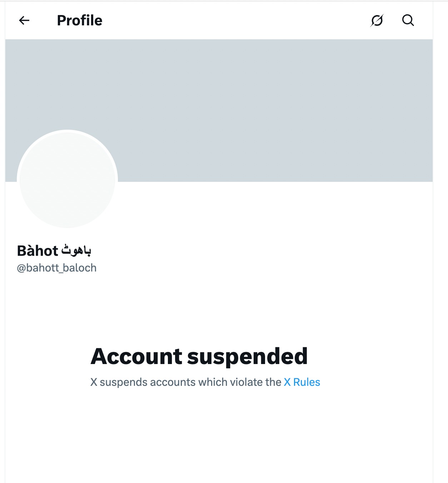
Task: Select the circular profile avatar placeholder
Action: pyautogui.click(x=67, y=179)
